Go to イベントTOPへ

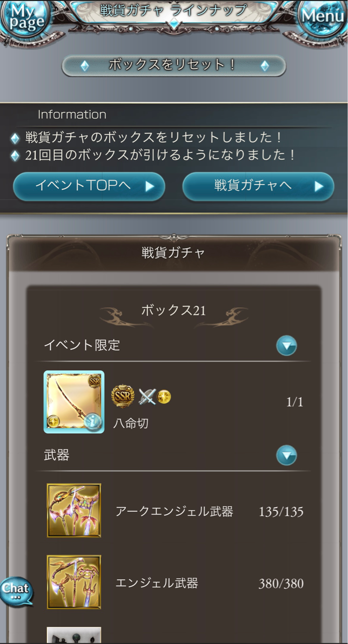click(x=89, y=187)
